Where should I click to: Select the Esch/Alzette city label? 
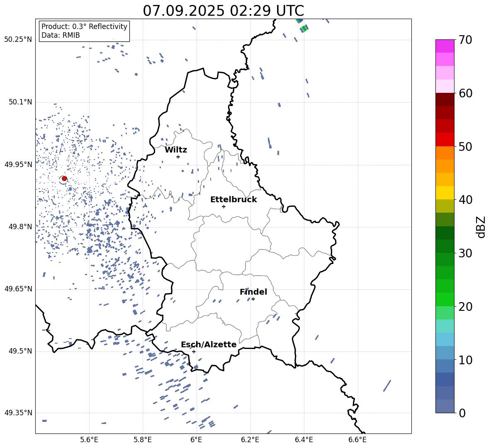point(209,345)
